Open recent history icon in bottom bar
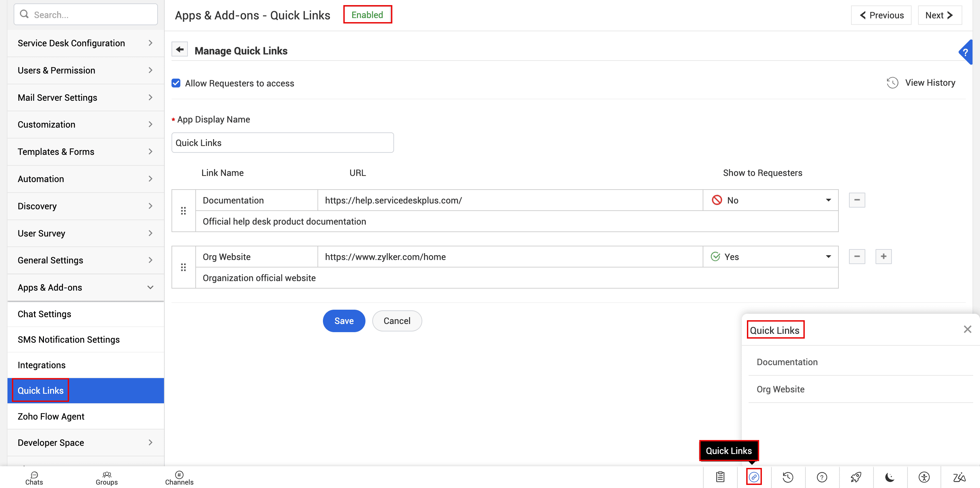Screen dimensions: 980x488 coord(788,477)
